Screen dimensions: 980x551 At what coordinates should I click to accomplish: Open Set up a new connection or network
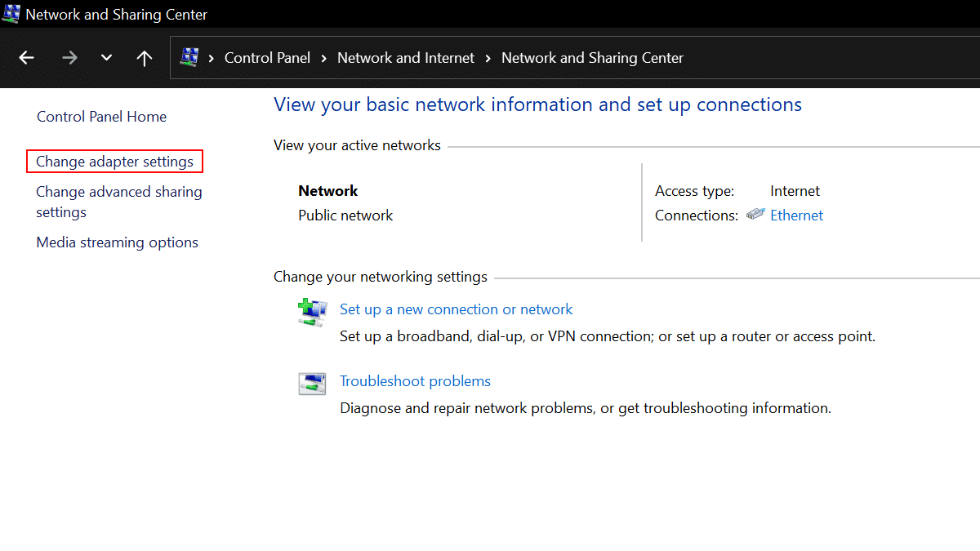tap(456, 309)
